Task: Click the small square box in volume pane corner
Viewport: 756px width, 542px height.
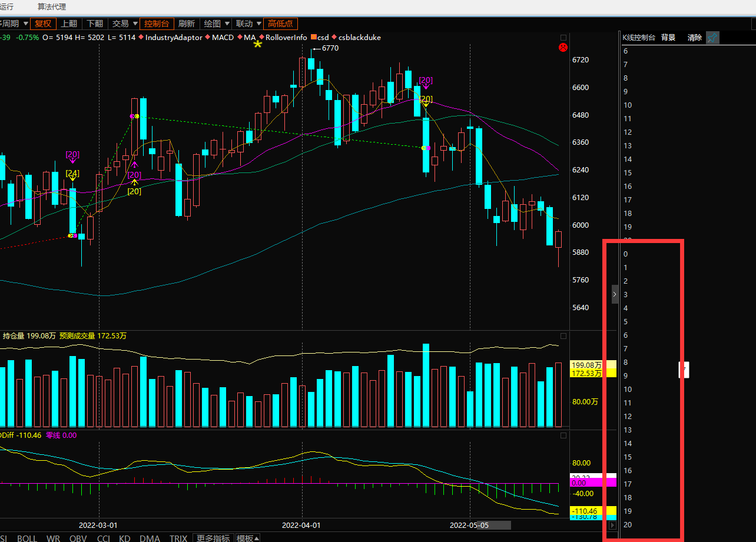Action: tap(563, 336)
